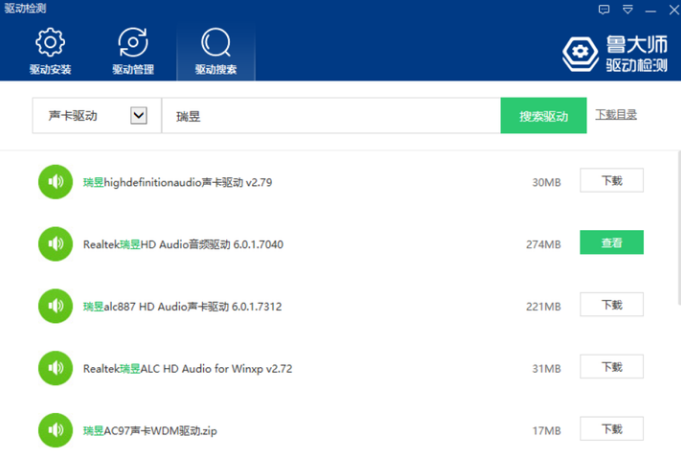
Task: Download 瑞昱highdefinitionaudio声卡驱动 v2.79
Action: click(612, 180)
